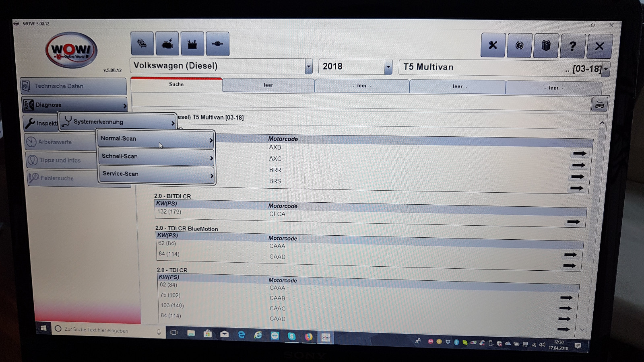Open the Windows Start menu

tap(43, 328)
